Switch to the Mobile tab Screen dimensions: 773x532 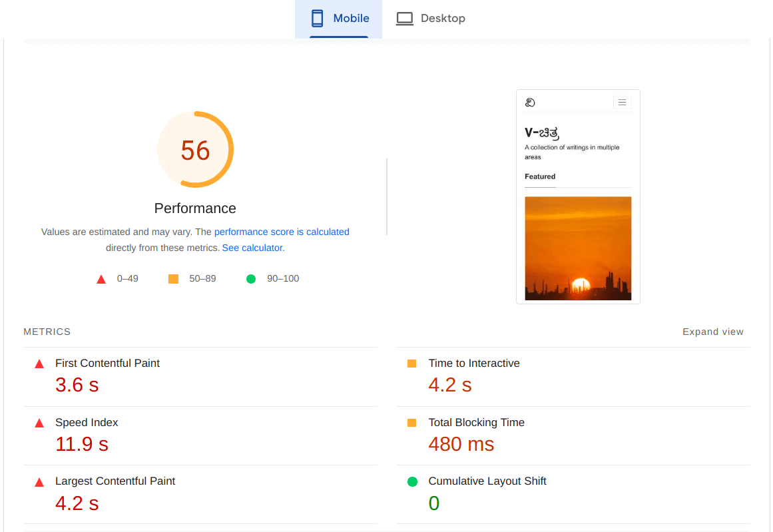[x=339, y=18]
